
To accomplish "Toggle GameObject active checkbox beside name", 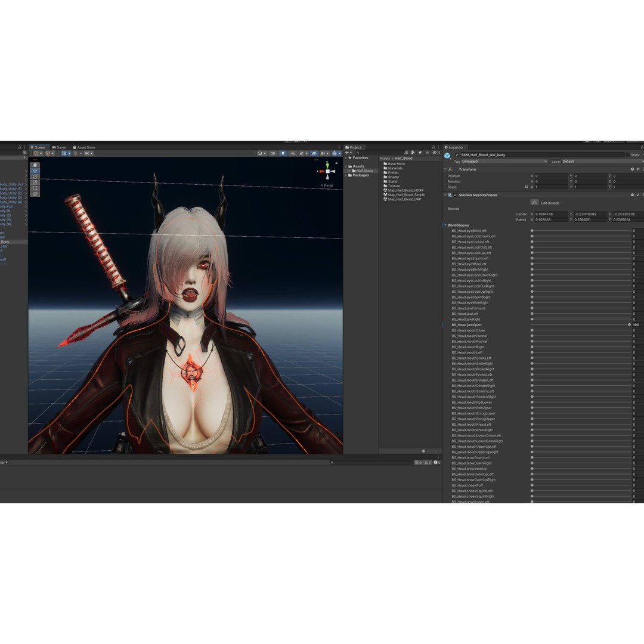I will point(457,155).
